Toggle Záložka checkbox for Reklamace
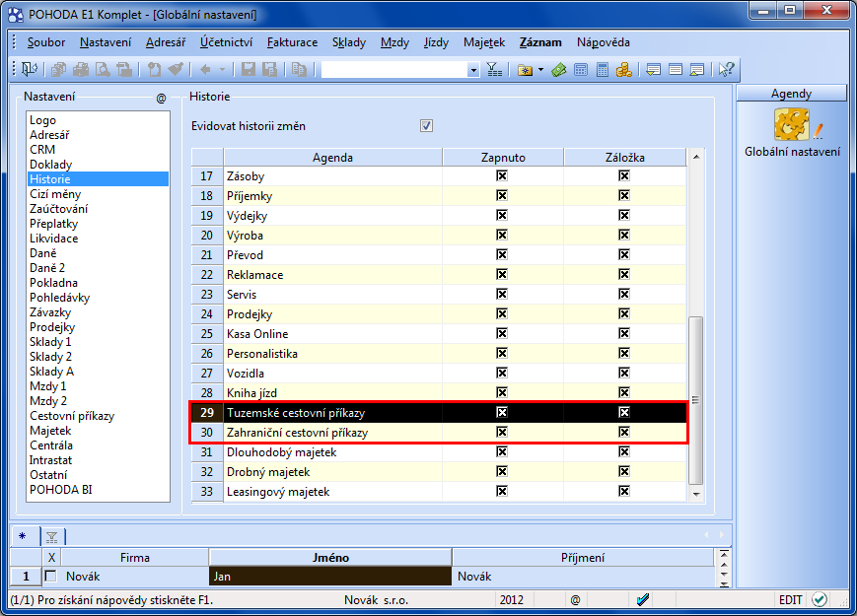The height and width of the screenshot is (616, 857). [624, 274]
